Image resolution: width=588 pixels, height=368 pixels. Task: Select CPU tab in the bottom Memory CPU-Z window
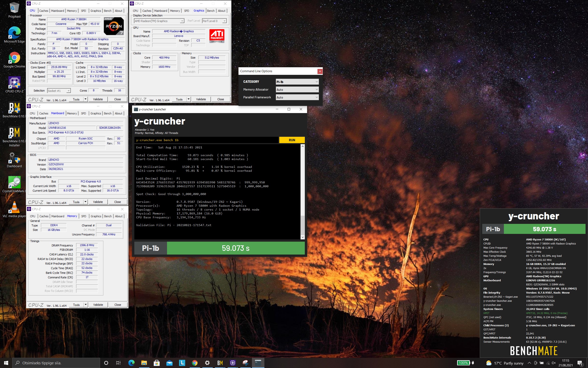pyautogui.click(x=32, y=216)
